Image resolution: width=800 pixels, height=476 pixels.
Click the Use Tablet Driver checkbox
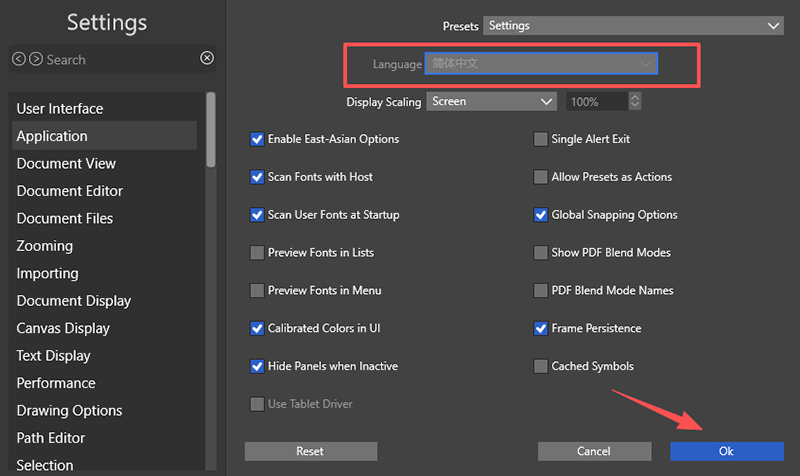point(257,404)
